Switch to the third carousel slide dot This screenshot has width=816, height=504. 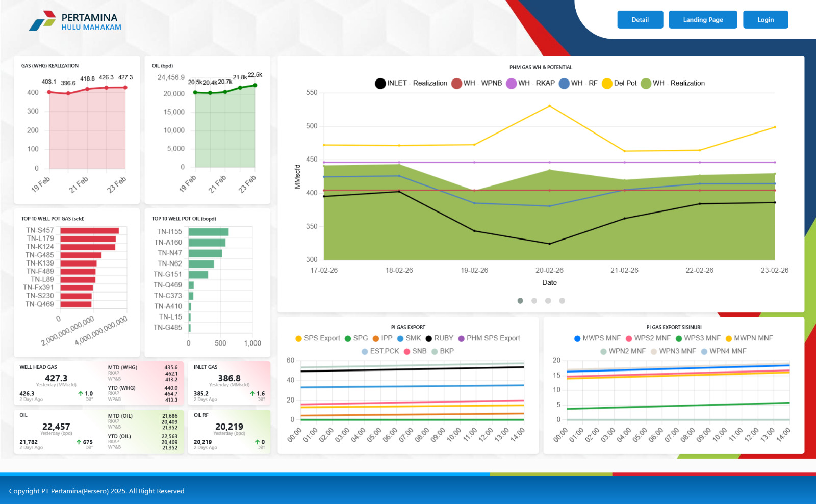pos(548,301)
